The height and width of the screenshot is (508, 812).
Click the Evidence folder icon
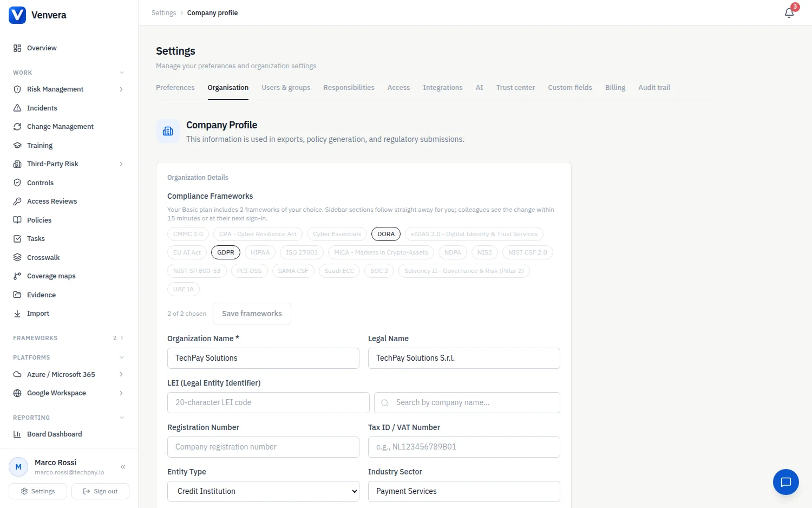click(17, 295)
